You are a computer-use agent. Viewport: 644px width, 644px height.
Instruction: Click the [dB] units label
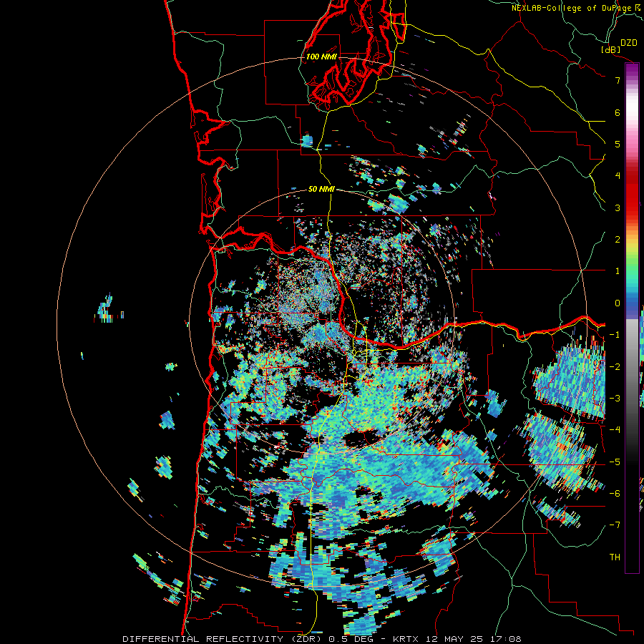[x=611, y=49]
